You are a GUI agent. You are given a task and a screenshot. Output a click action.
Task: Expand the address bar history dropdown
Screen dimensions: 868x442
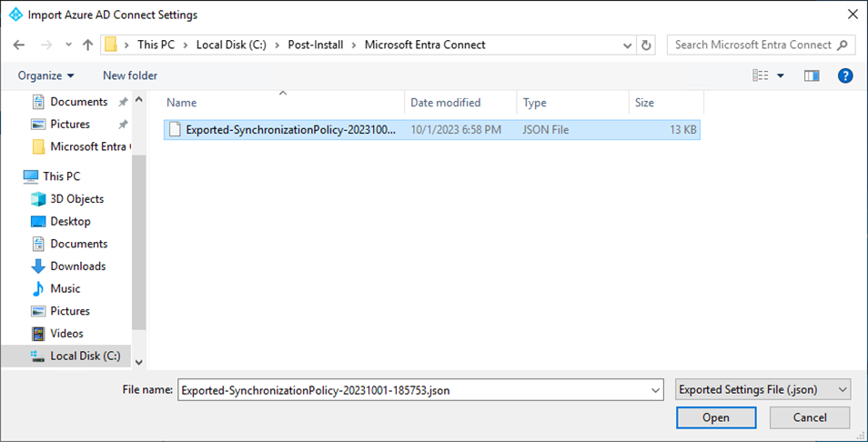click(628, 45)
